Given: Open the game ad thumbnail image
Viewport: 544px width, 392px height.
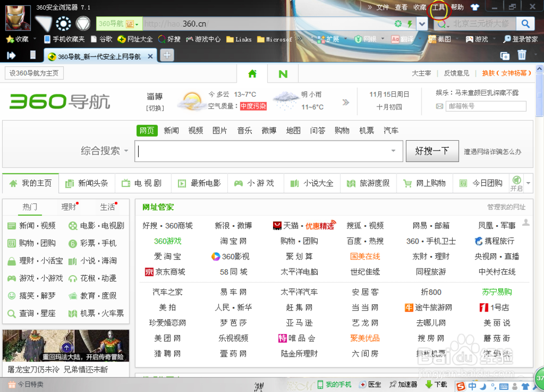Looking at the screenshot, I should (x=66, y=346).
